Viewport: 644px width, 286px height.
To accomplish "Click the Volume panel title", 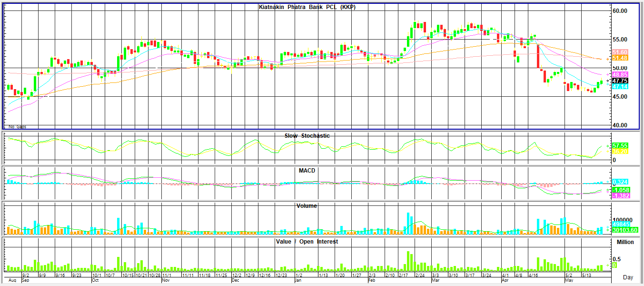I will coord(307,206).
